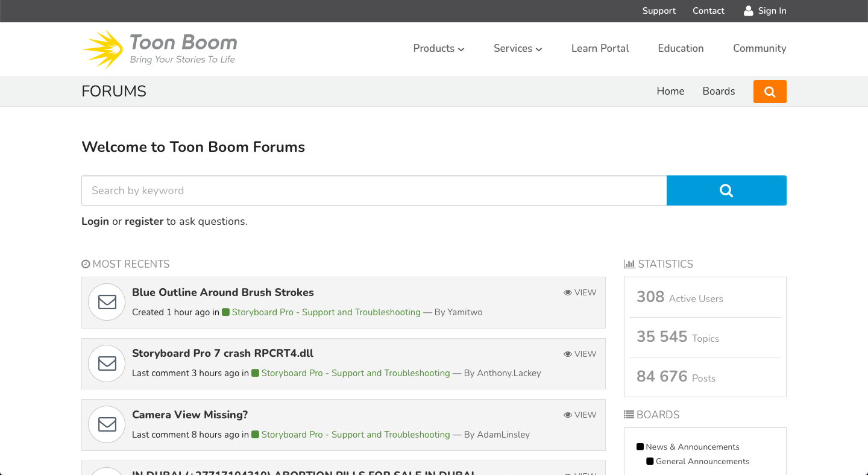Viewport: 868px width, 475px height.
Task: Click black square beside News & Announcements
Action: (640, 447)
